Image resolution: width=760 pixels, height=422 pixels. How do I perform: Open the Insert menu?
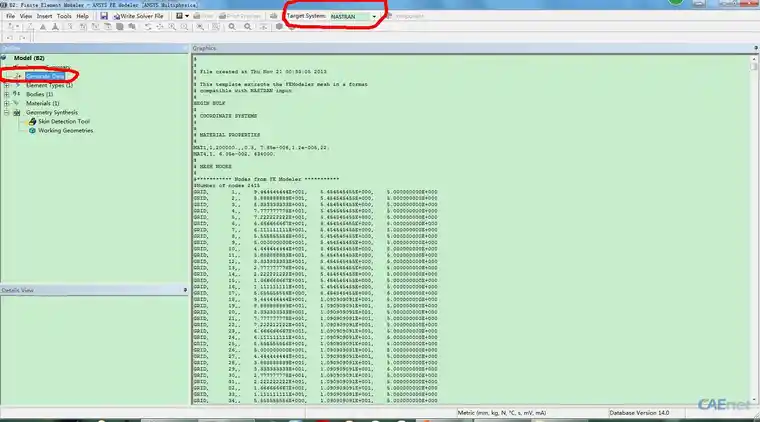[44, 16]
